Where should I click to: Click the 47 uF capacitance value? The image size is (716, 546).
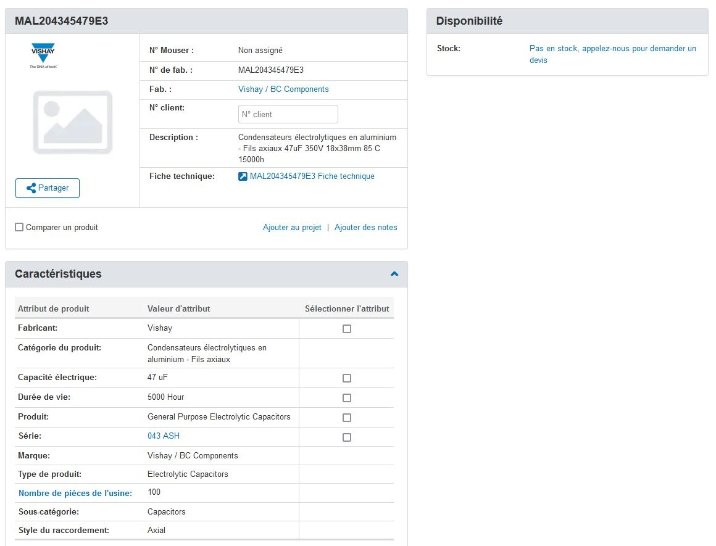click(158, 378)
